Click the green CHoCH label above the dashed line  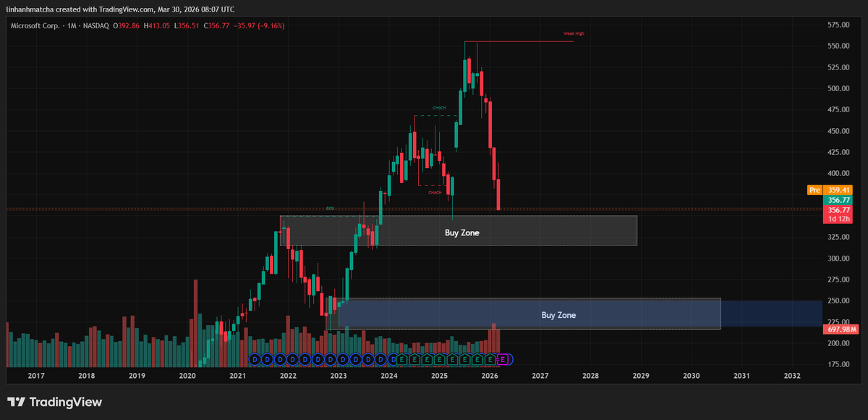coord(438,108)
